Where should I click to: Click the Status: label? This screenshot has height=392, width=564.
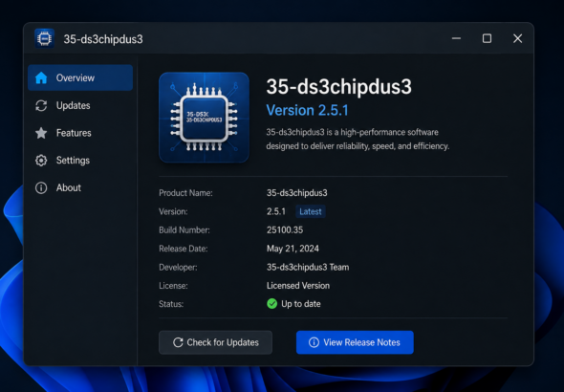click(x=171, y=304)
